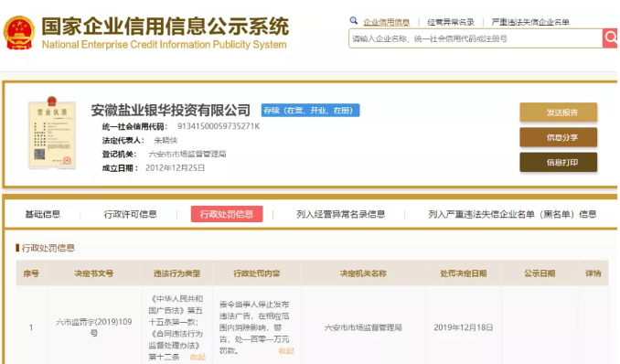620x364 pixels.
Task: Click the 行政处罚信息 section heading
Action: [x=48, y=248]
